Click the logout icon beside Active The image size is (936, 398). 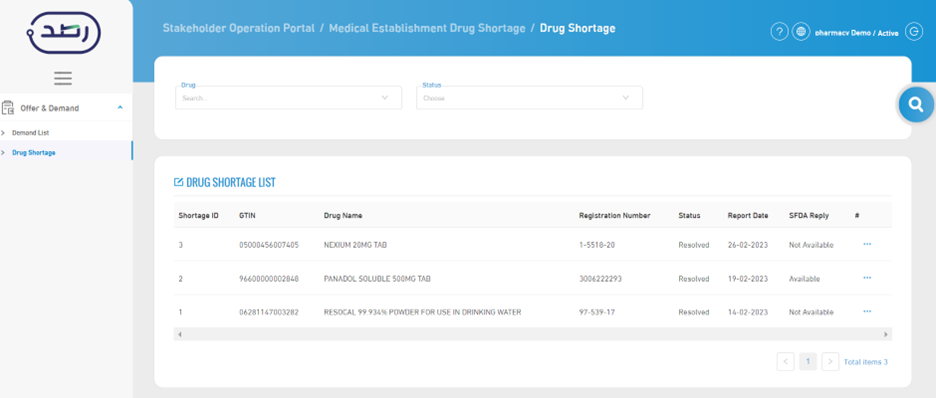coord(914,32)
